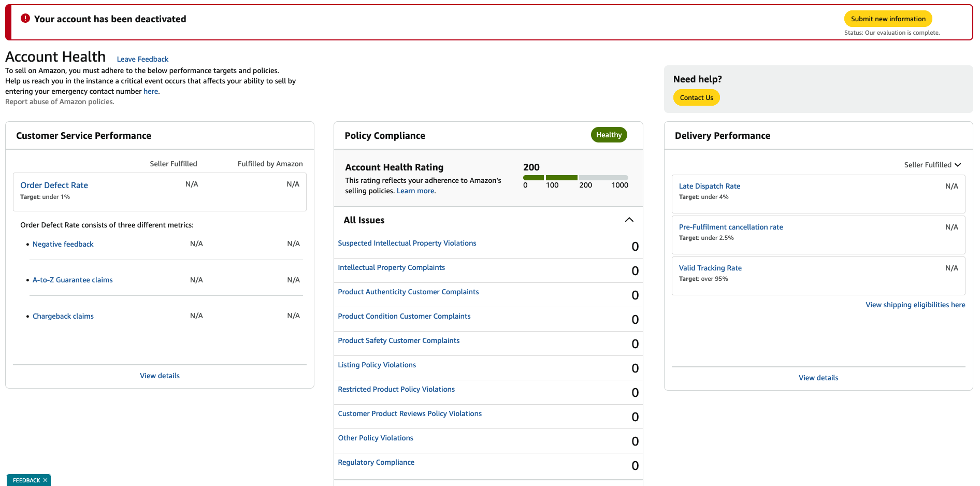Open Product Authenticity Customer Complaints
Viewport: 980px width, 486px height.
coord(408,292)
